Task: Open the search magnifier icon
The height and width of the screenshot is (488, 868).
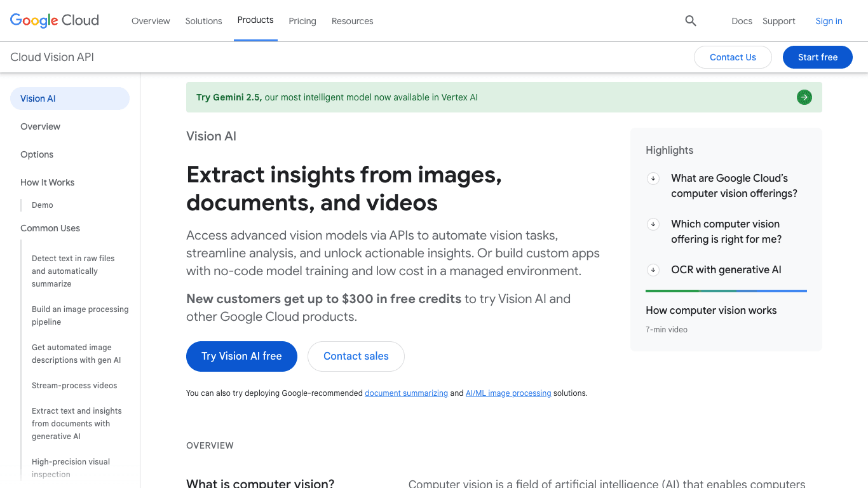Action: [691, 21]
